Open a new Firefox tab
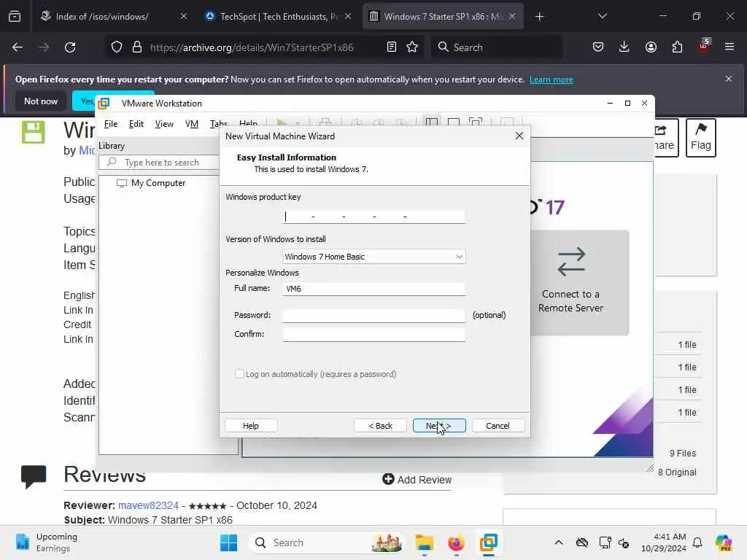Screen dimensions: 747x560 click(539, 17)
